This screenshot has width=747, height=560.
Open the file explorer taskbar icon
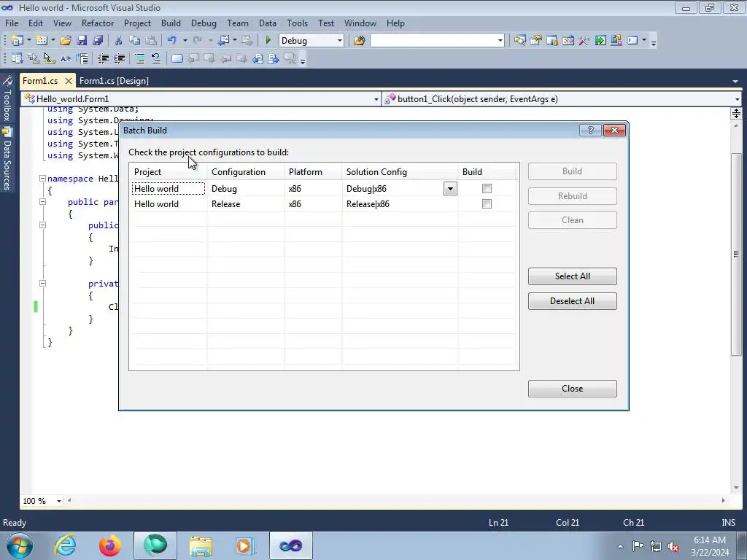click(x=201, y=545)
